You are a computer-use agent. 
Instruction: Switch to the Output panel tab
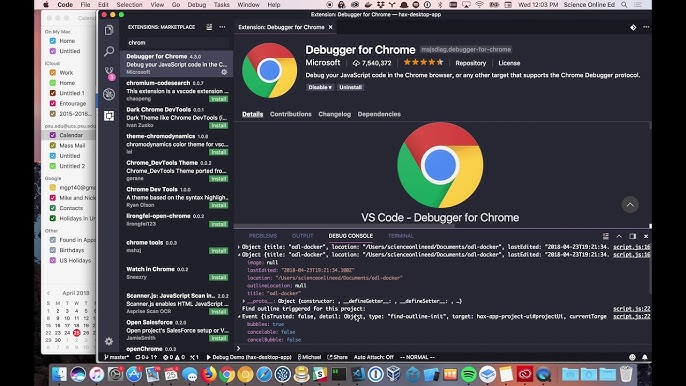click(x=302, y=236)
